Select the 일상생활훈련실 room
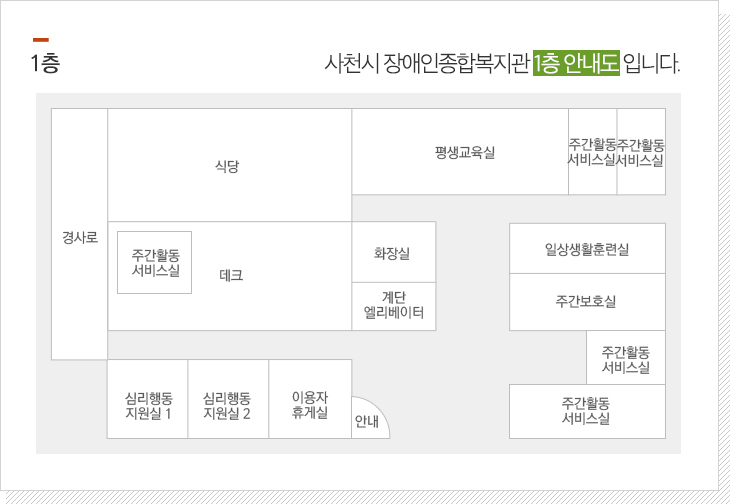The image size is (730, 504). point(587,249)
